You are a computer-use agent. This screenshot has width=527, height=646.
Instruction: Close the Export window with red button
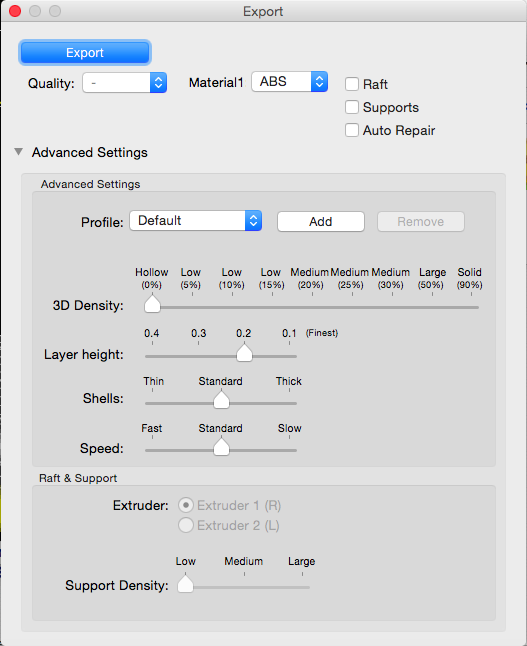pyautogui.click(x=15, y=11)
